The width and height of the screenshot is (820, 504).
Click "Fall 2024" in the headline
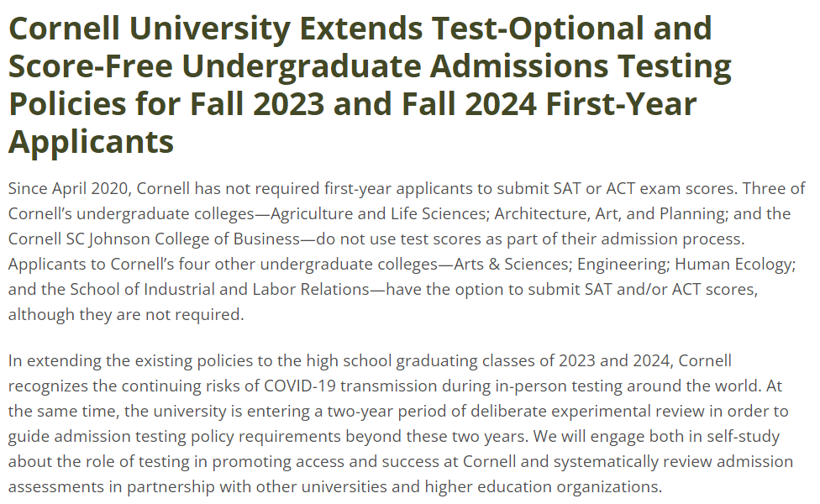[469, 103]
